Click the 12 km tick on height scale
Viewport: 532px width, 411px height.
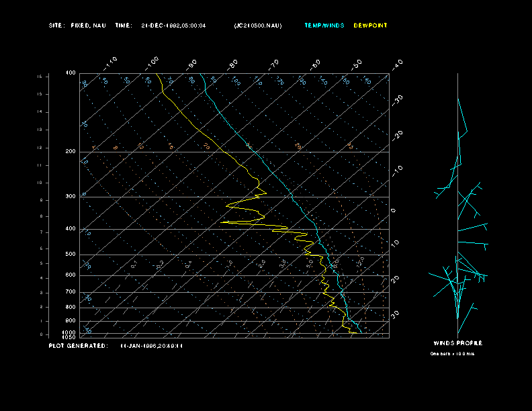pyautogui.click(x=40, y=148)
